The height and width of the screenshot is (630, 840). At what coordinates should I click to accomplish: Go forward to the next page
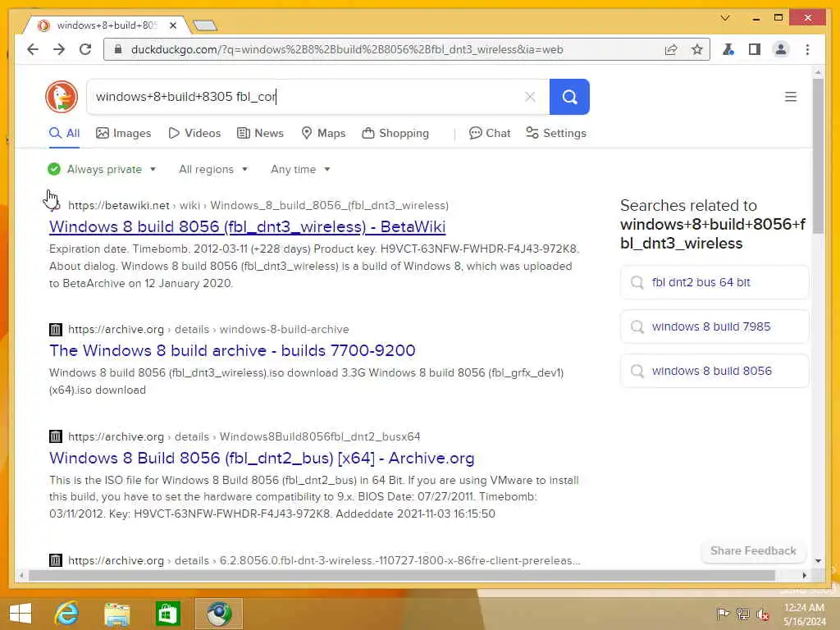point(59,50)
